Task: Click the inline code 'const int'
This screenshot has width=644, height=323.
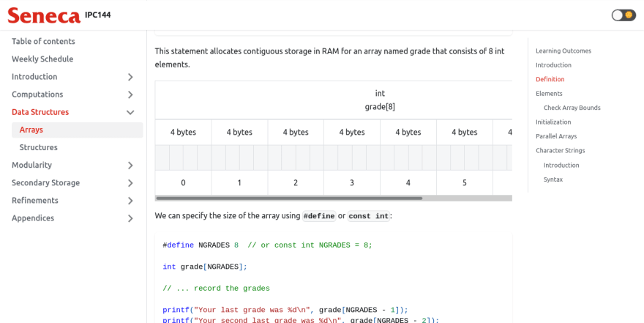Action: pyautogui.click(x=368, y=216)
